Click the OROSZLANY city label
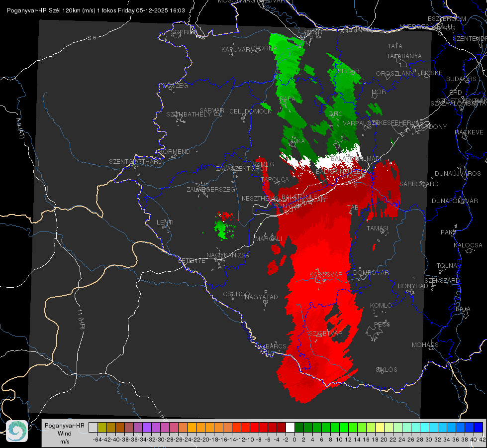 [395, 74]
